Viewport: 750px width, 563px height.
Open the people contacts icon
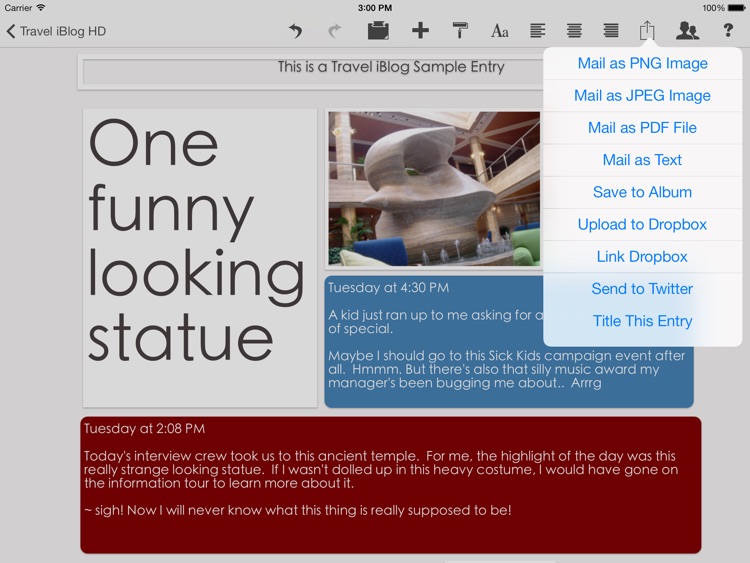click(x=687, y=31)
